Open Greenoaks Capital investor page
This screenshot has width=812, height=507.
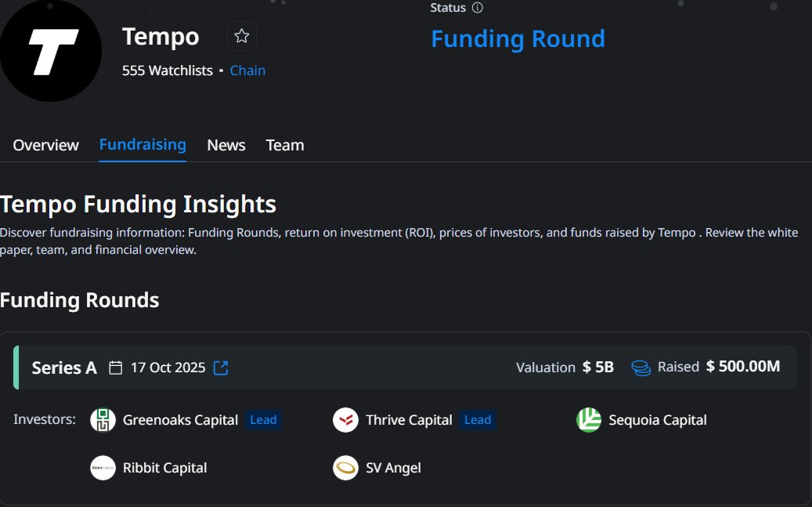click(180, 420)
